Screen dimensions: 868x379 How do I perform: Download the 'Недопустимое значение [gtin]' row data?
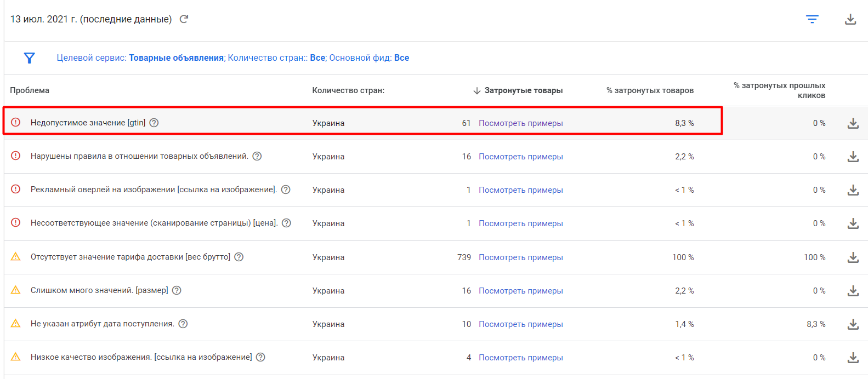pos(853,123)
